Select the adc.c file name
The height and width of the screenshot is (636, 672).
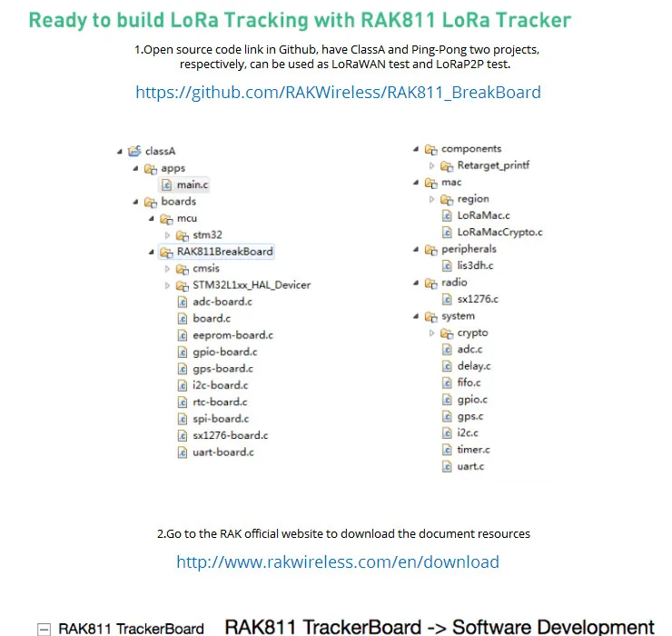pos(469,349)
